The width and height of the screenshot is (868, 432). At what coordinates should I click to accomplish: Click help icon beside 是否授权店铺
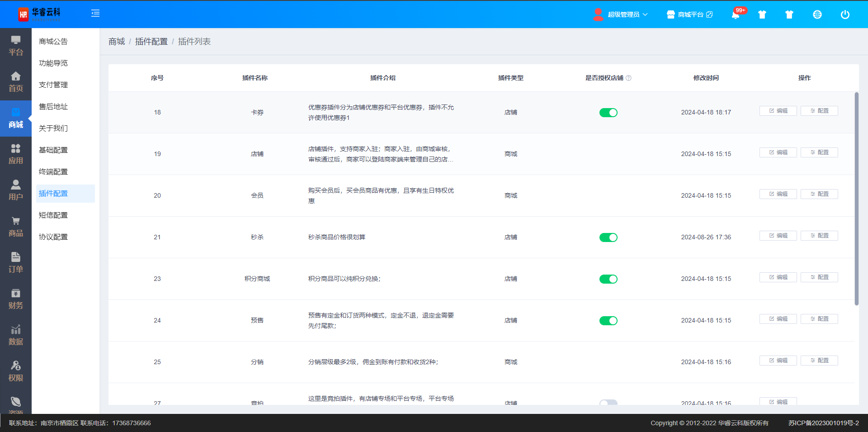click(x=628, y=78)
